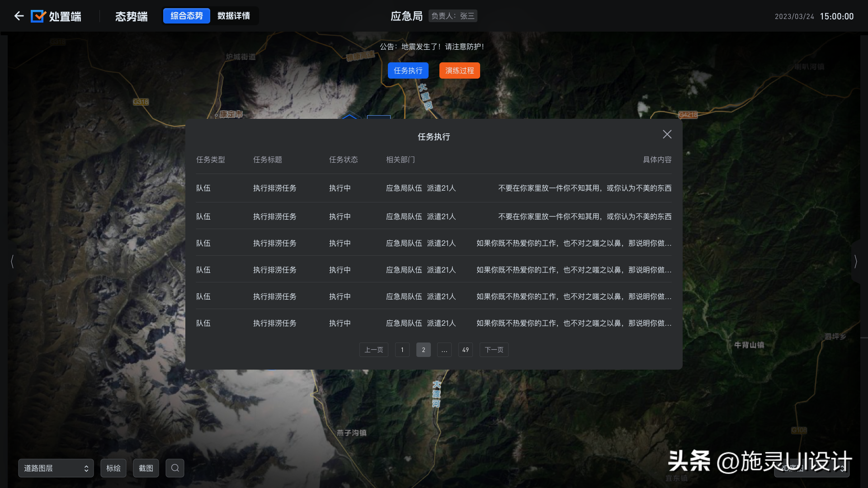Viewport: 868px width, 488px height.
Task: Click the 牛背山镇 map label
Action: tap(749, 345)
